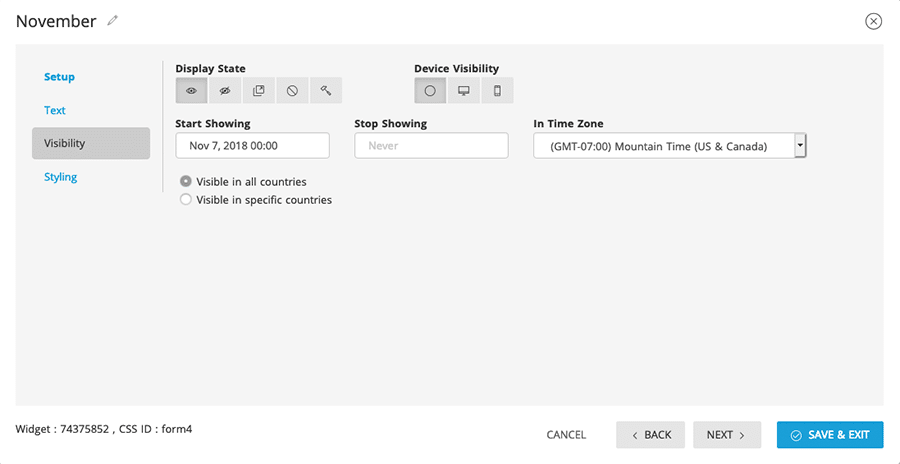
Task: Select the Visibility tab
Action: [x=91, y=144]
